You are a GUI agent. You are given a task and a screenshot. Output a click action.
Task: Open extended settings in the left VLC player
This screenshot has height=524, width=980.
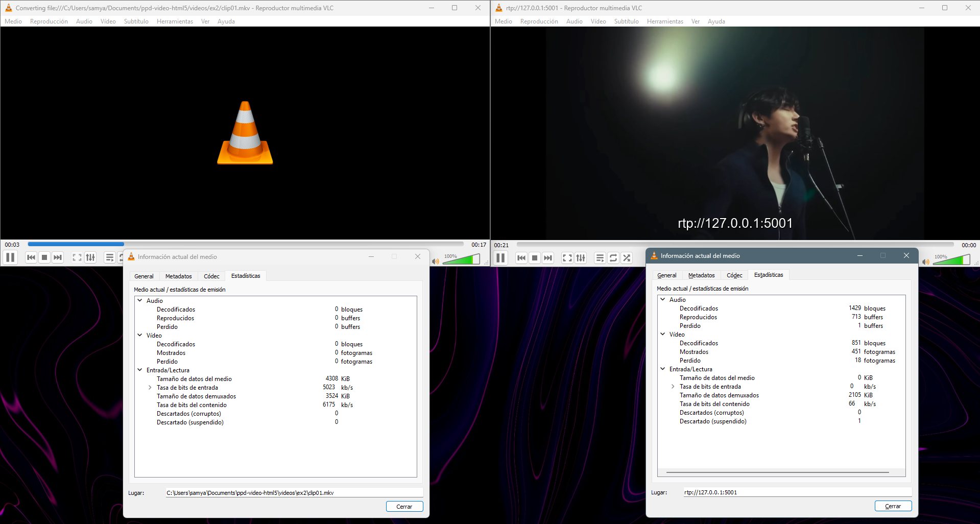[x=90, y=257]
